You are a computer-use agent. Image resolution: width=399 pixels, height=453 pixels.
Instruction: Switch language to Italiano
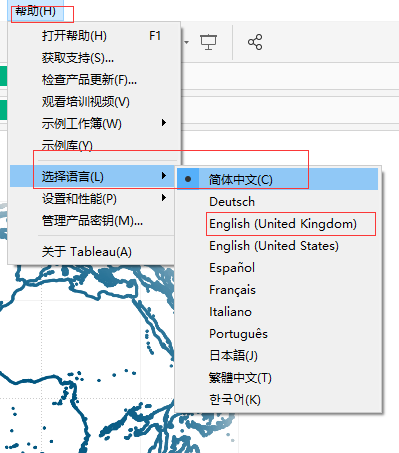(x=278, y=312)
